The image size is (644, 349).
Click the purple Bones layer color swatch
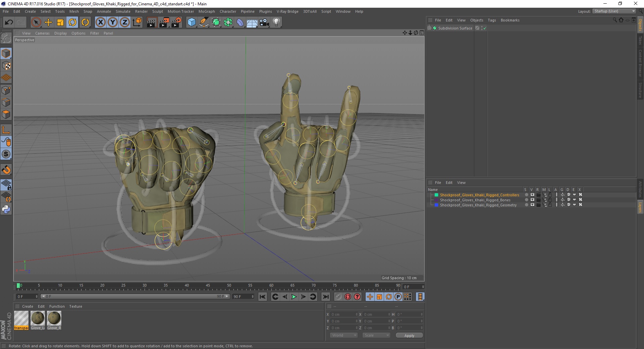point(436,200)
